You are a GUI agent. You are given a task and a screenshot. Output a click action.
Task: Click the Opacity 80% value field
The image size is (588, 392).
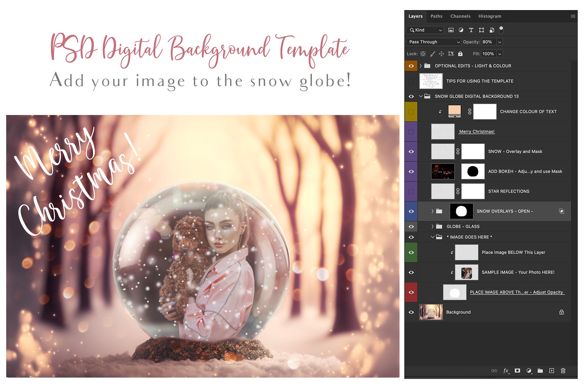point(488,42)
